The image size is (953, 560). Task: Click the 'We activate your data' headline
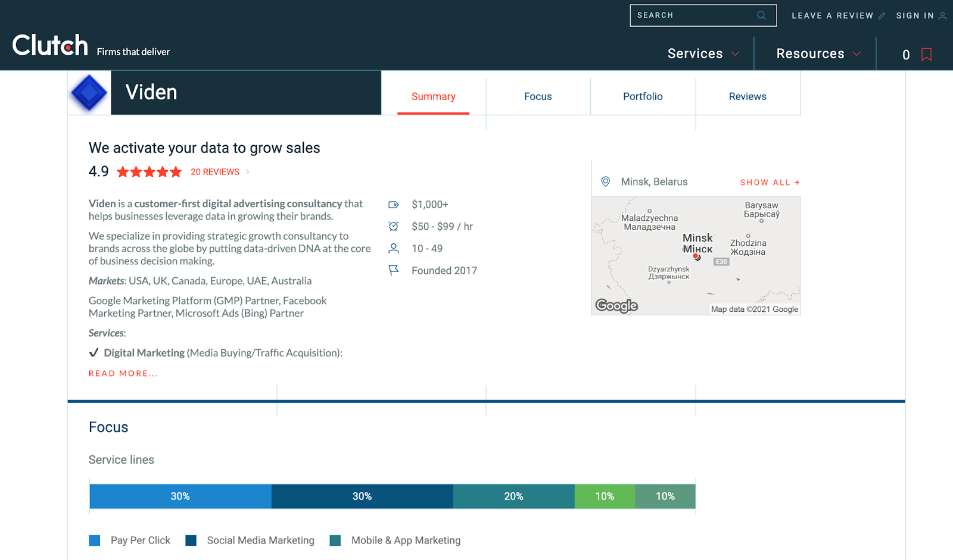coord(204,148)
